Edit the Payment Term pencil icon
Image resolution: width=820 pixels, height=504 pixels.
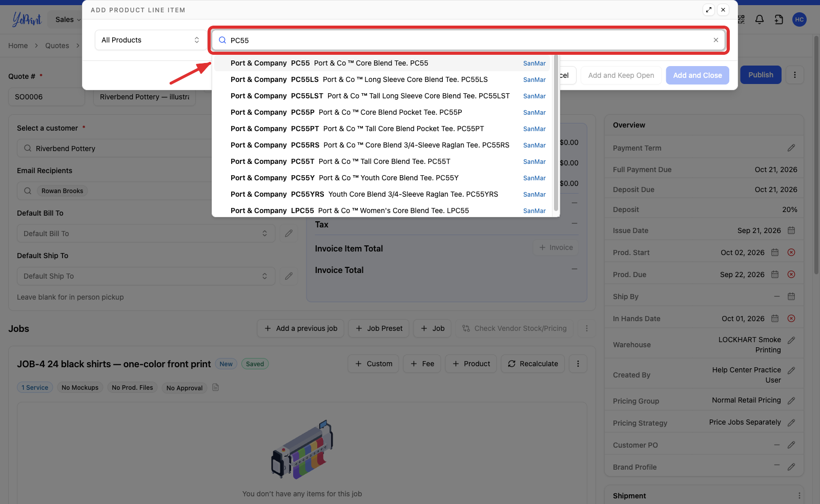[x=791, y=148]
